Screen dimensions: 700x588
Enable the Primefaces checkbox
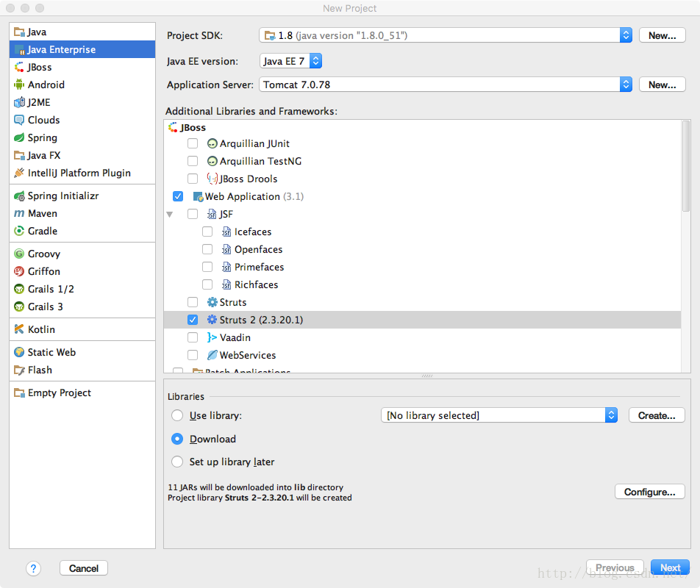[207, 267]
